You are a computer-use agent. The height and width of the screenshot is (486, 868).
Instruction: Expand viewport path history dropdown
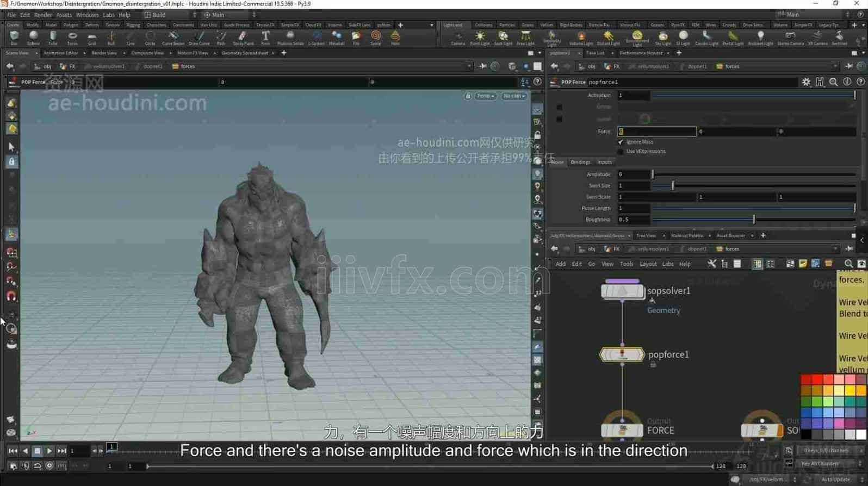[469, 66]
